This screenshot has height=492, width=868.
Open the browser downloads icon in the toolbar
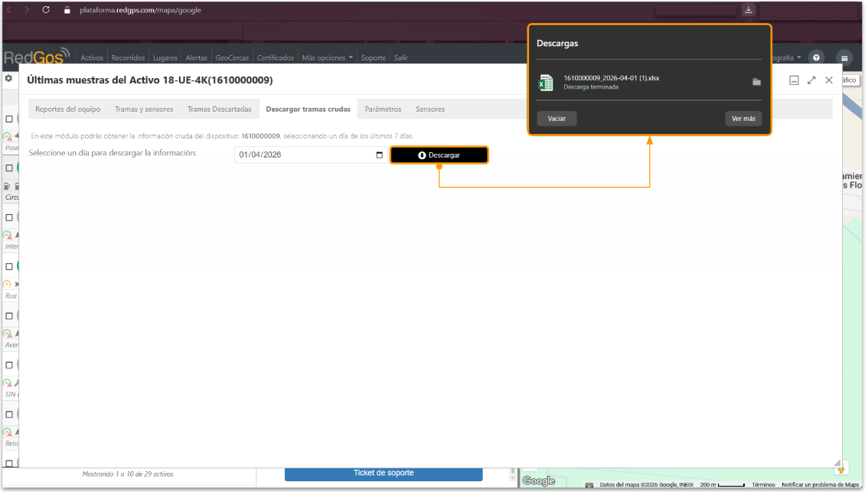click(749, 10)
